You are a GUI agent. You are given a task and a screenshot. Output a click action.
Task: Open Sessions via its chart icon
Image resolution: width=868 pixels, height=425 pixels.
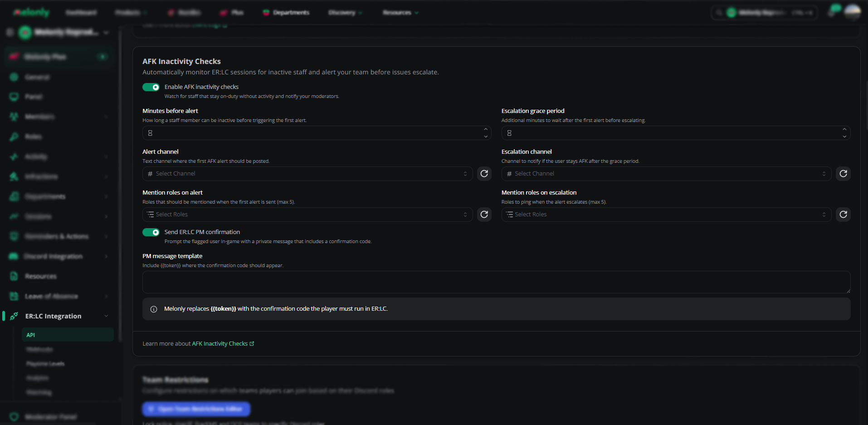click(x=14, y=217)
